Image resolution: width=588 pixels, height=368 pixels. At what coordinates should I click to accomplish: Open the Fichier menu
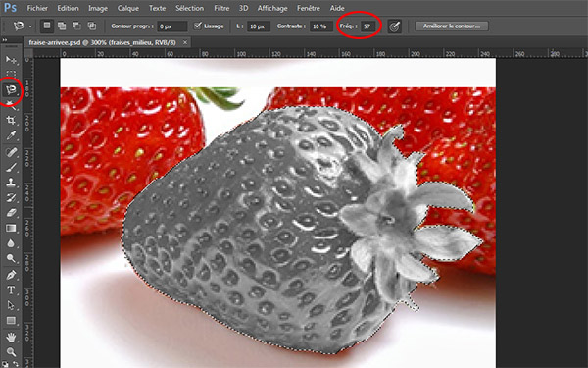point(37,8)
